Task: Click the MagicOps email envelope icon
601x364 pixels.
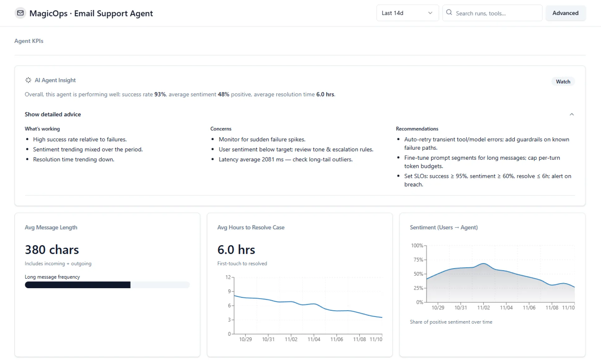Action: coord(20,13)
